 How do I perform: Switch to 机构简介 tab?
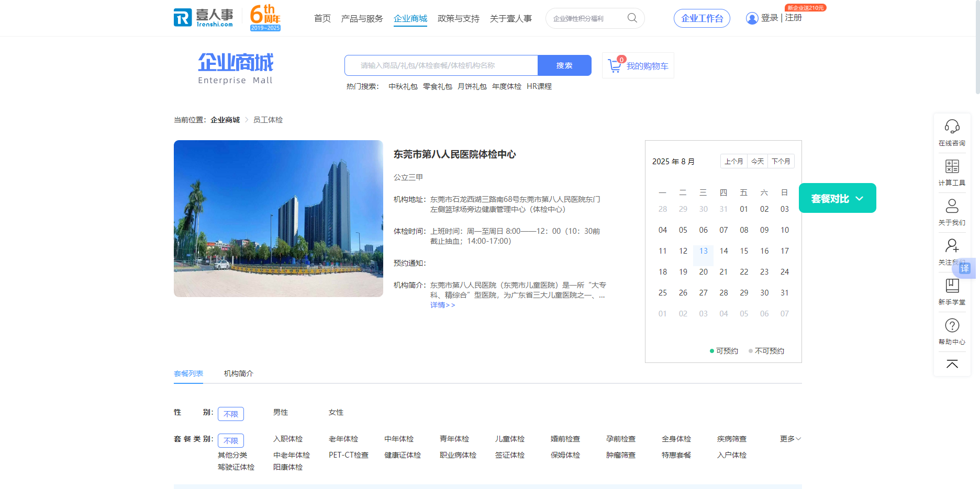click(239, 373)
